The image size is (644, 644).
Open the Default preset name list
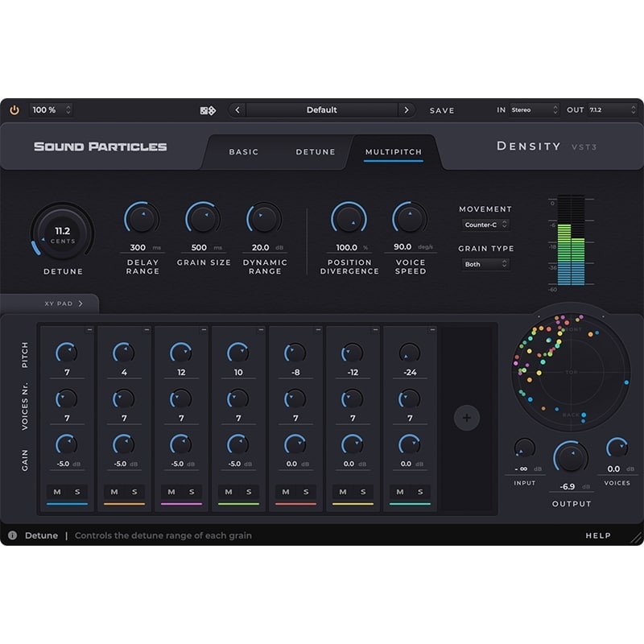pyautogui.click(x=321, y=110)
